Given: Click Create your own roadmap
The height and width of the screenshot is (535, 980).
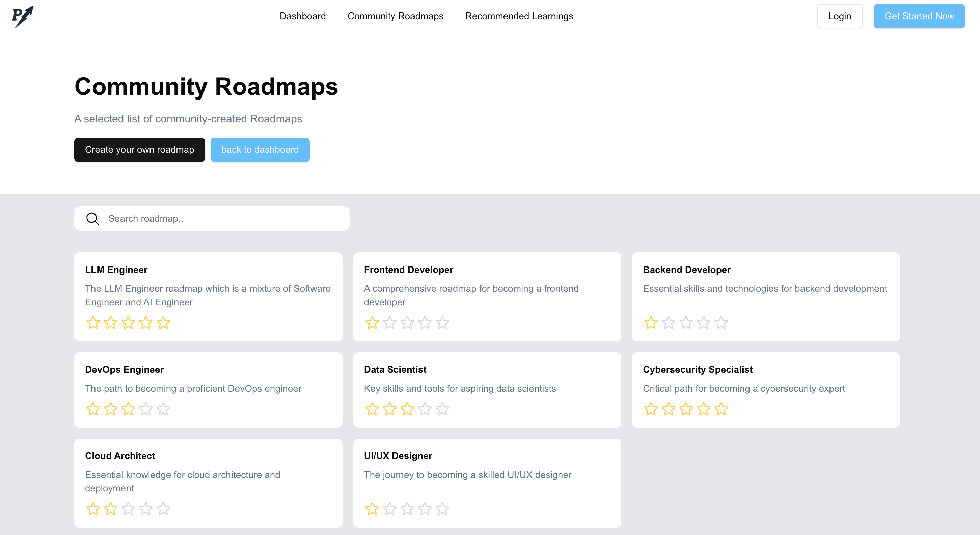Looking at the screenshot, I should 139,150.
